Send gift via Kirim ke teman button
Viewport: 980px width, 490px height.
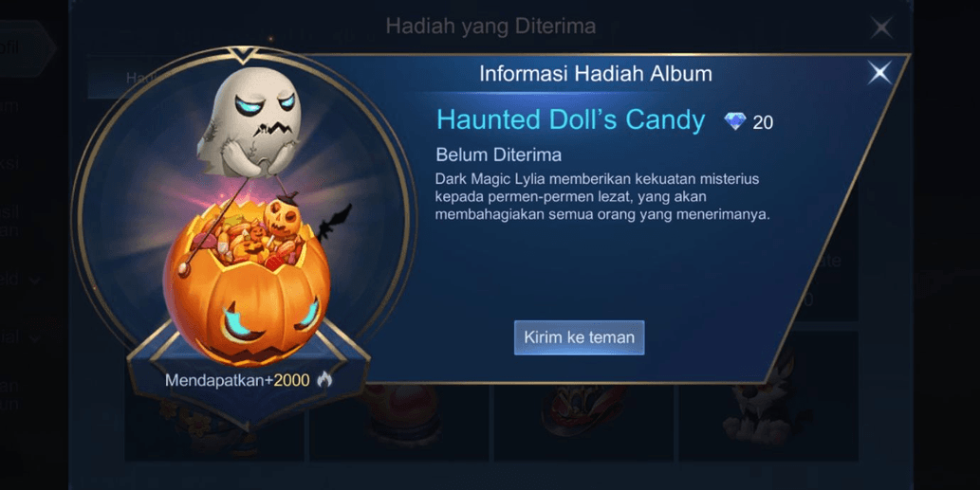(x=579, y=337)
